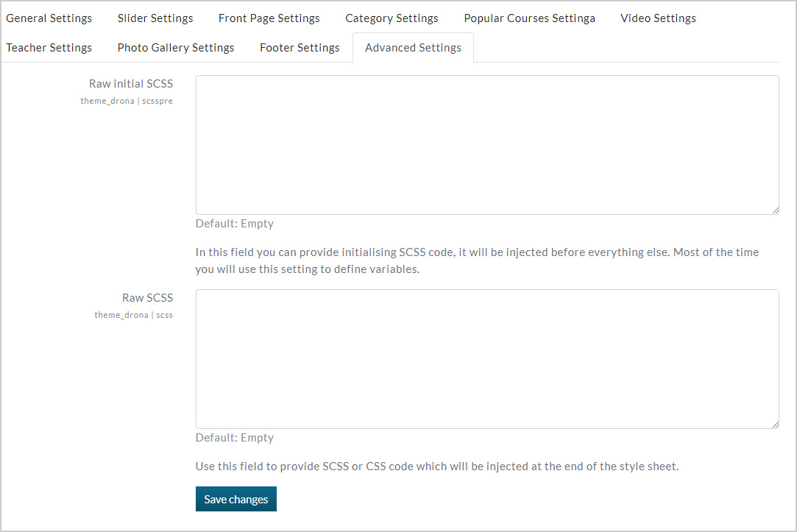The image size is (797, 532).
Task: Click the theme_drona | scss identifier
Action: 133,315
